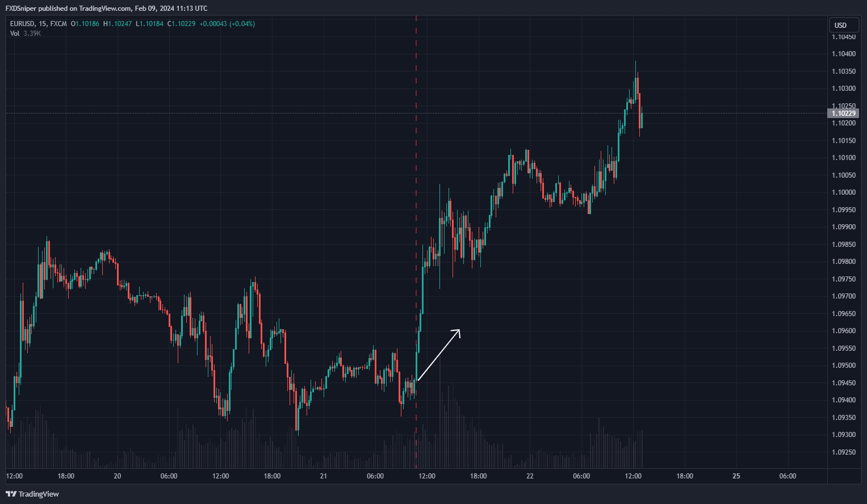Select the Vol indicator label
Viewport: 867px width, 504px height.
coord(15,33)
